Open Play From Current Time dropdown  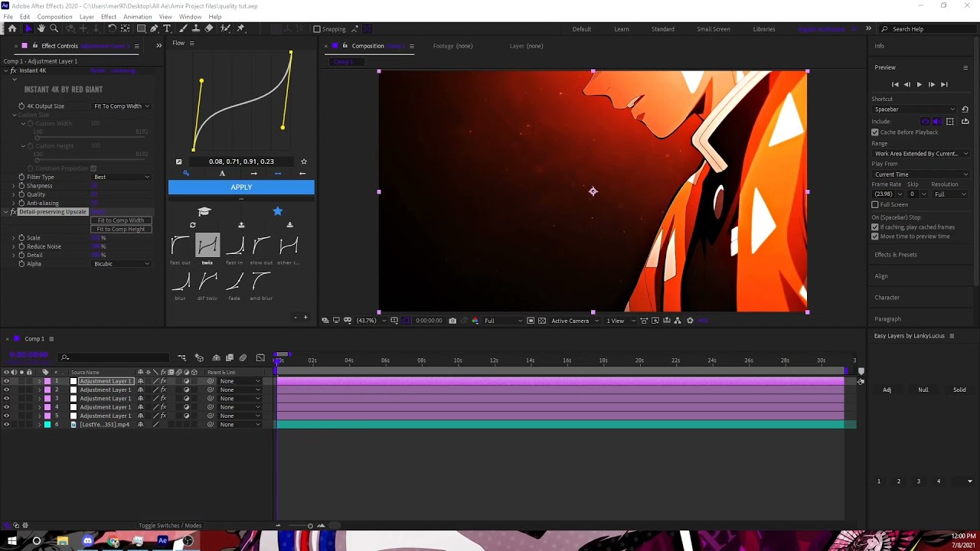920,174
